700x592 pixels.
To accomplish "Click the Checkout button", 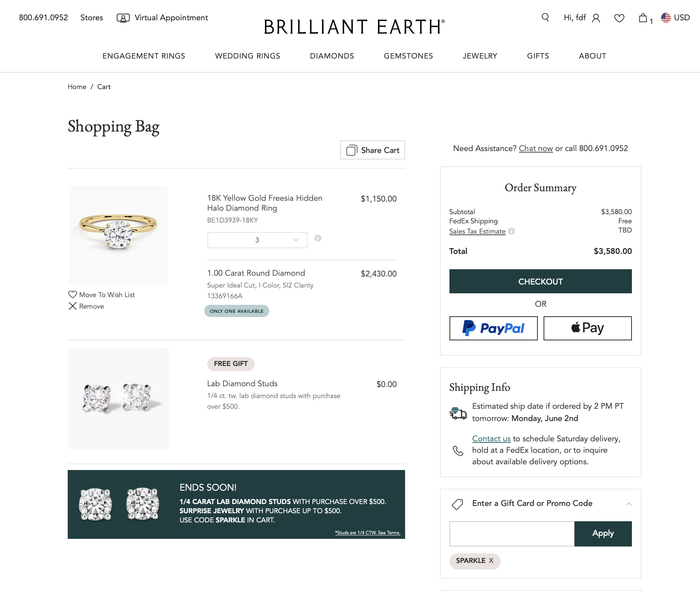I will tap(540, 281).
